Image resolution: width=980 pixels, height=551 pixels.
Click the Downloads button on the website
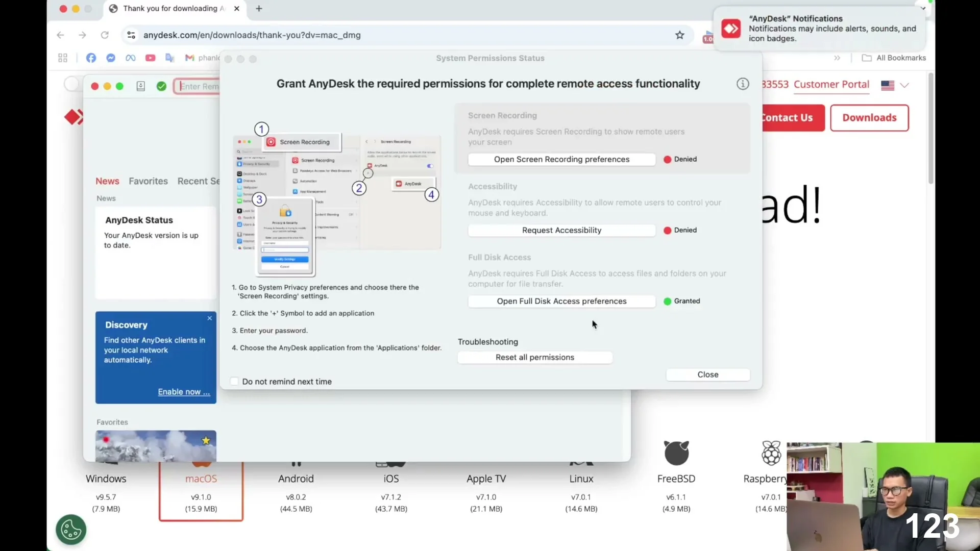[x=869, y=118]
